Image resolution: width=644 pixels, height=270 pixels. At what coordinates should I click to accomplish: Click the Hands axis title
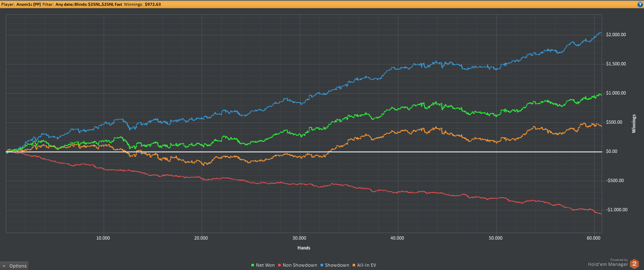click(x=304, y=248)
